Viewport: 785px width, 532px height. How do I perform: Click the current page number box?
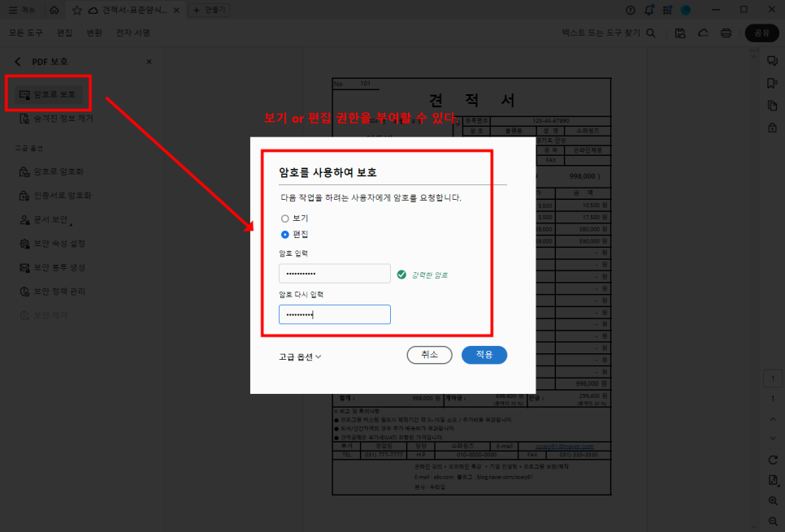[x=773, y=378]
